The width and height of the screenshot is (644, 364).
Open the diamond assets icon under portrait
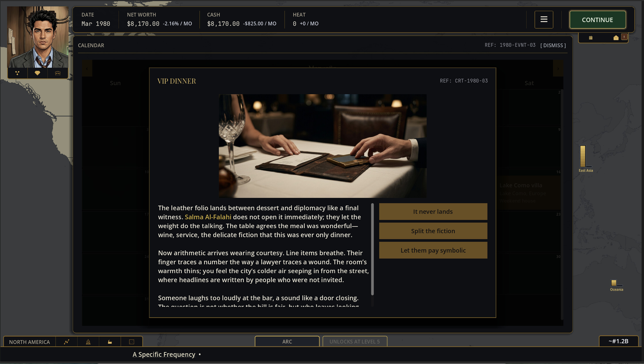[37, 73]
